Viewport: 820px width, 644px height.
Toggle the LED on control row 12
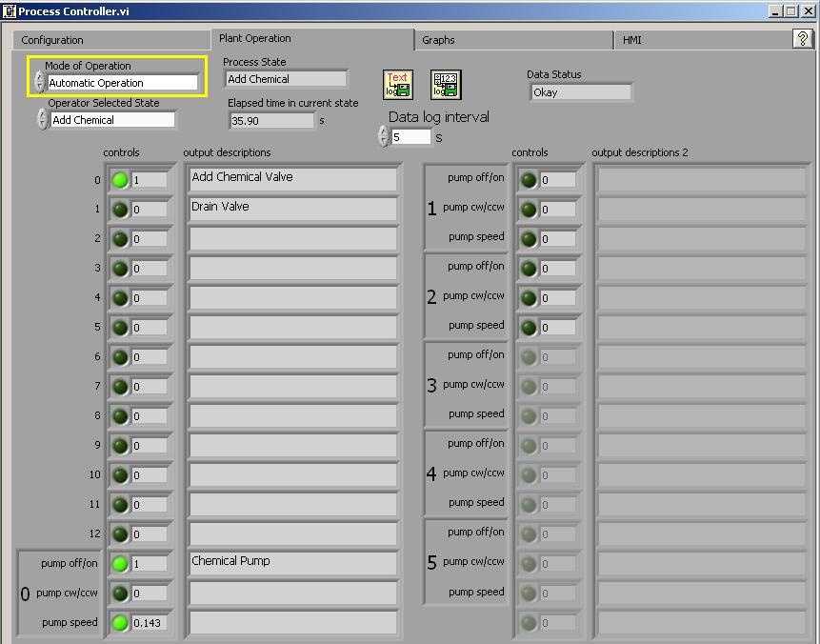pos(120,534)
